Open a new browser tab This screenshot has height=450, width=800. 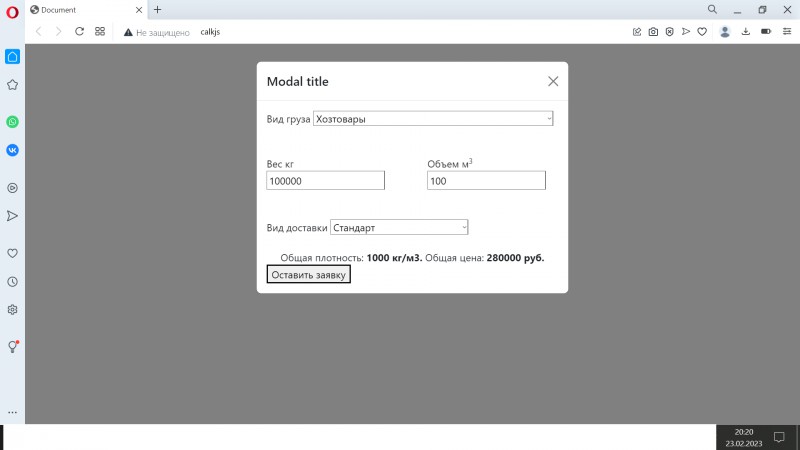157,10
